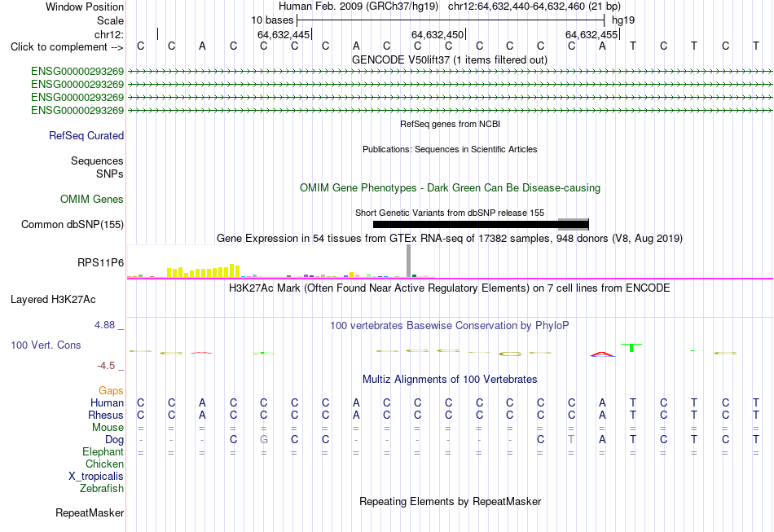Screen dimensions: 774x532
Task: Click the Sequences track label
Action: [97, 160]
